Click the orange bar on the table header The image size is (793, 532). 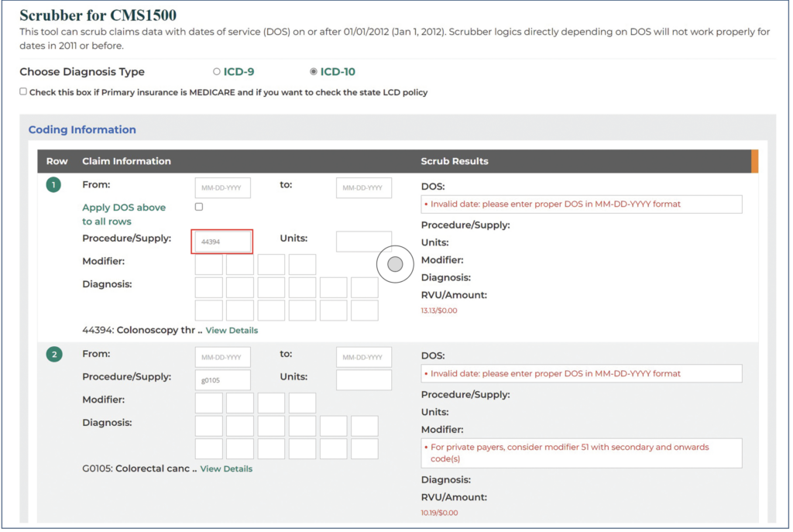click(x=755, y=161)
